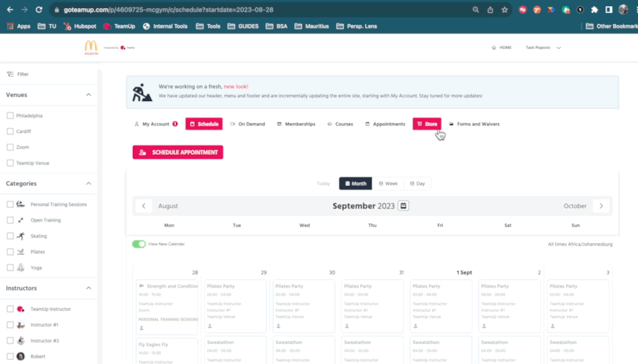Collapse the Categories section
Screen dimensions: 638x364
(88, 183)
